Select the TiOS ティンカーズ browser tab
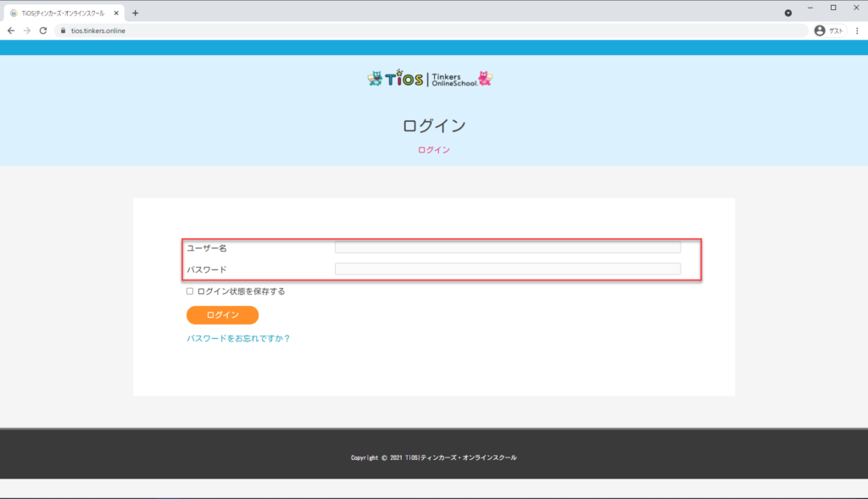The width and height of the screenshot is (868, 499). click(x=59, y=13)
